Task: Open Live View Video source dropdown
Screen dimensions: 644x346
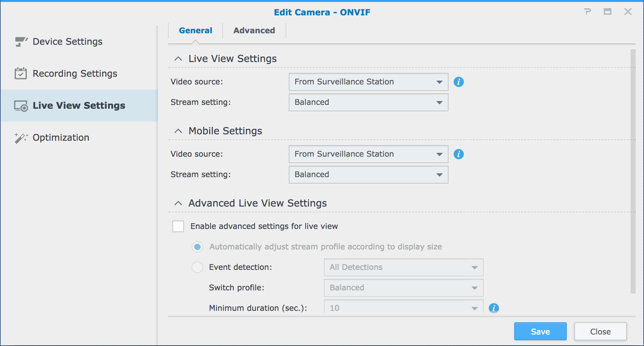Action: [x=368, y=82]
